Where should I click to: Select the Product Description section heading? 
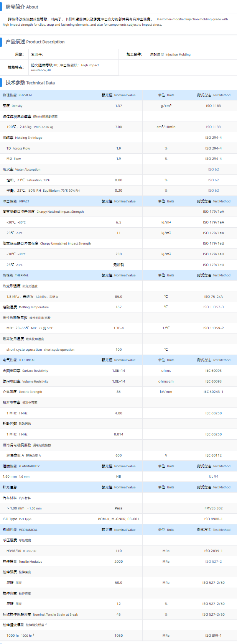[35, 42]
